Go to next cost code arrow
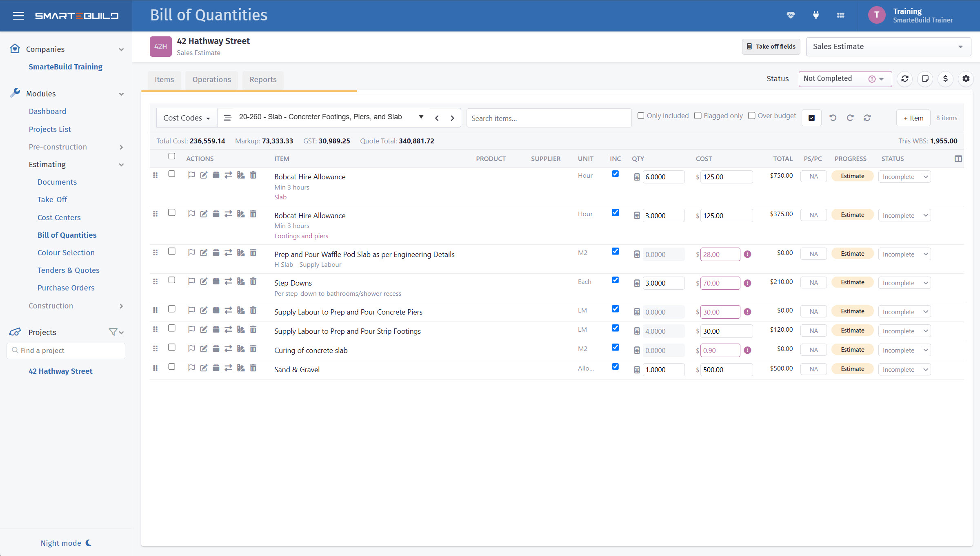 tap(452, 118)
